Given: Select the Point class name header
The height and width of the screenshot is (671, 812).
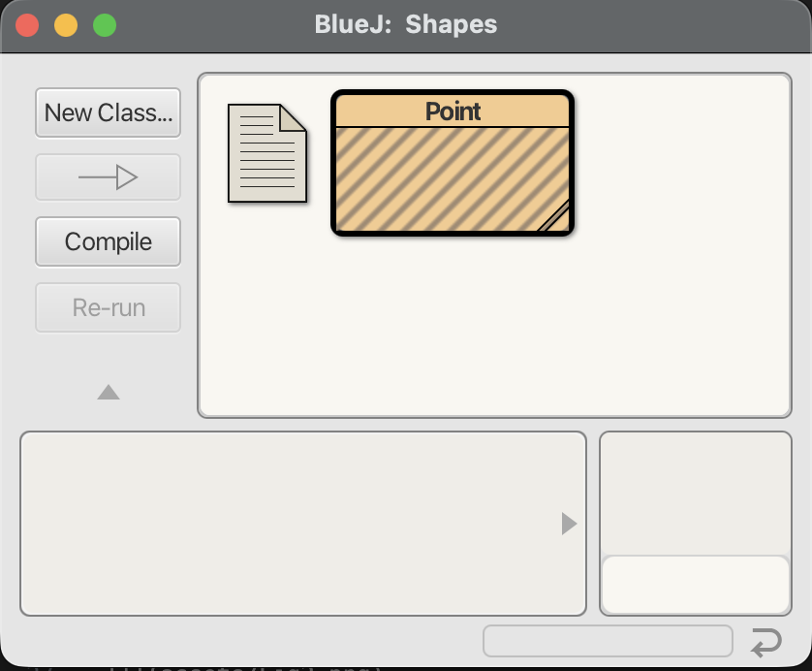Looking at the screenshot, I should pyautogui.click(x=453, y=111).
